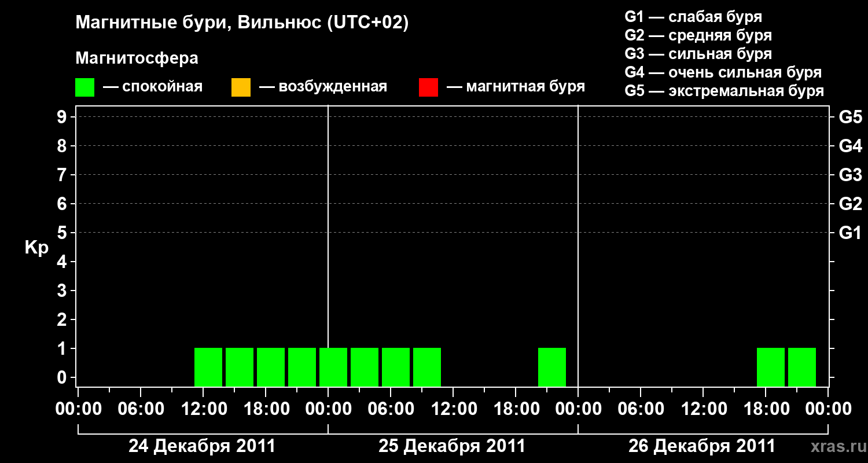Click the 12:00 tick label of 26 December
Viewport: 868px width, 463px height.
[x=703, y=409]
